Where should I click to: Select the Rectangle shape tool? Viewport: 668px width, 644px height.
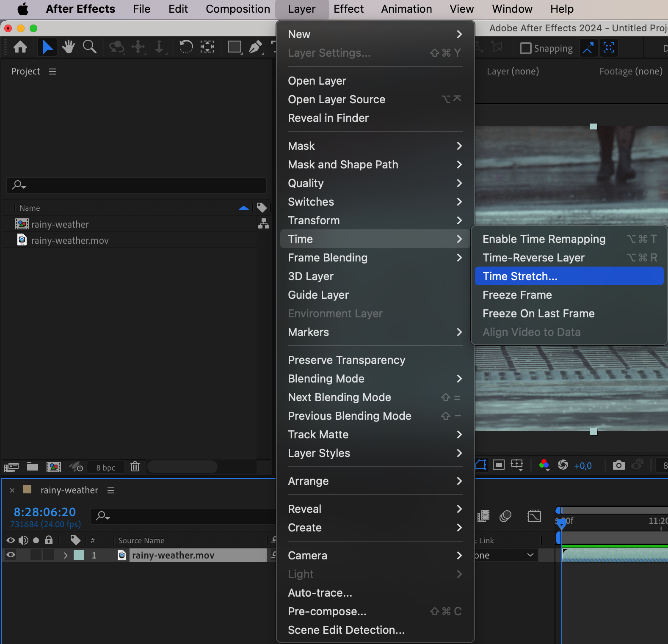pos(234,47)
